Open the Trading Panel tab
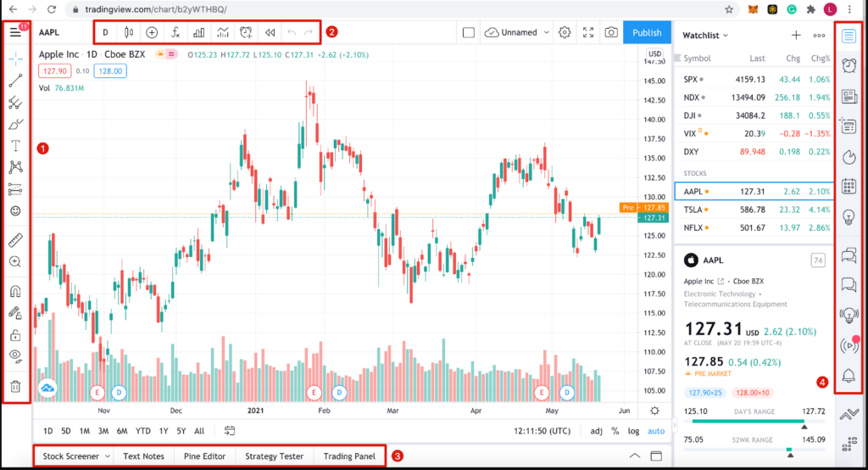The width and height of the screenshot is (868, 470). coord(349,456)
